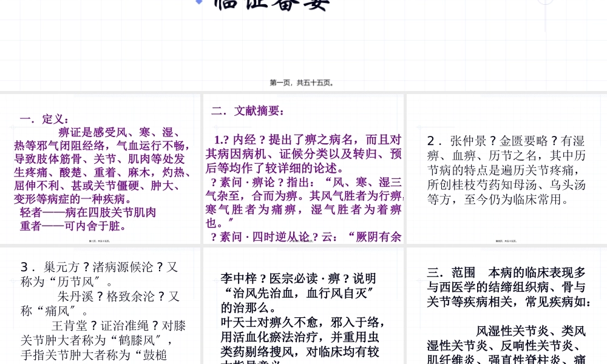Open the slide beginning with 2．张仲景

click(506, 168)
